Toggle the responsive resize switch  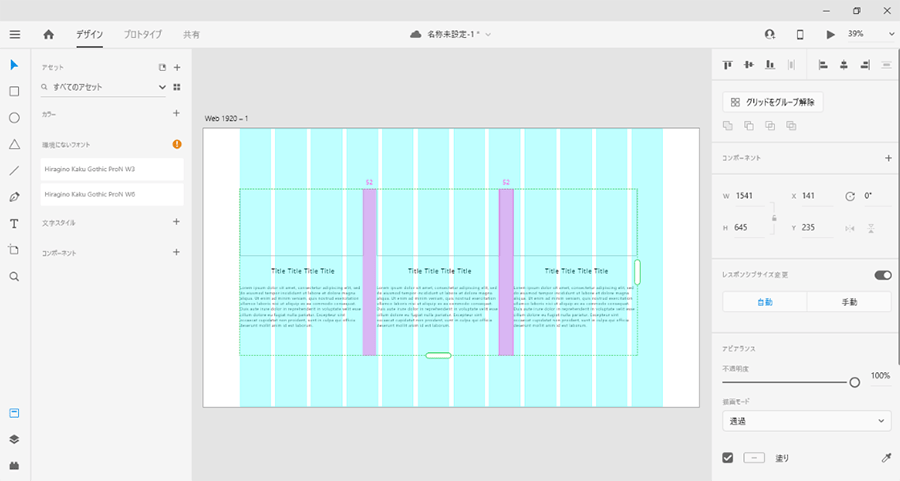[x=883, y=276]
